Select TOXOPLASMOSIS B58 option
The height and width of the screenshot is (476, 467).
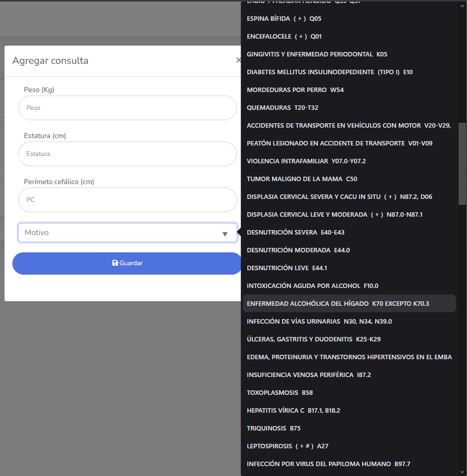[x=280, y=393]
